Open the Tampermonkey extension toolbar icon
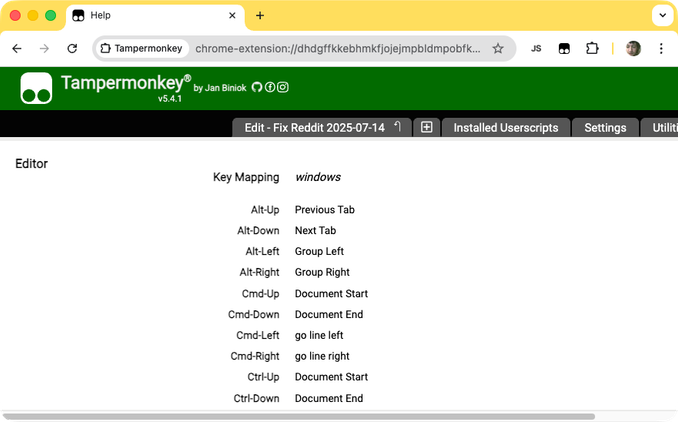Viewport: 678px width, 422px height. (x=564, y=48)
